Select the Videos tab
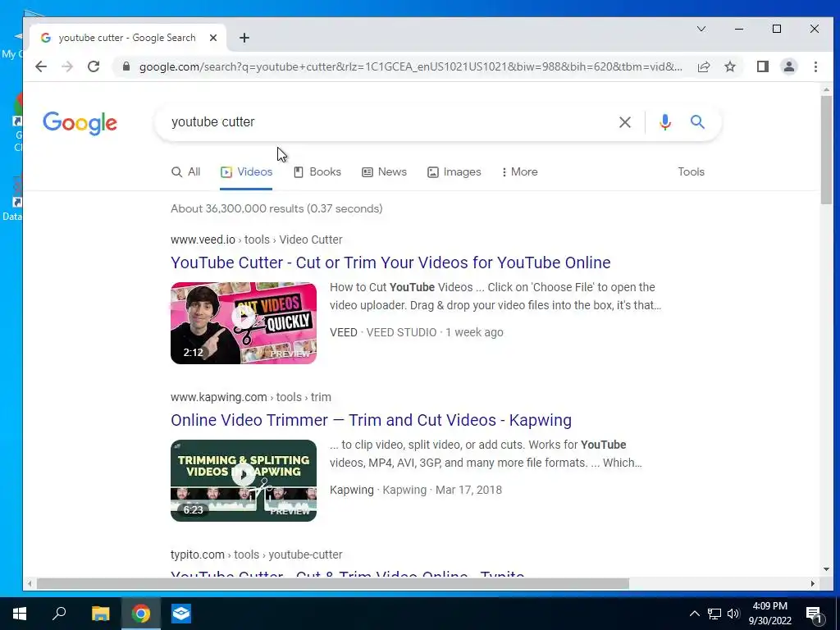The width and height of the screenshot is (840, 630). click(246, 172)
